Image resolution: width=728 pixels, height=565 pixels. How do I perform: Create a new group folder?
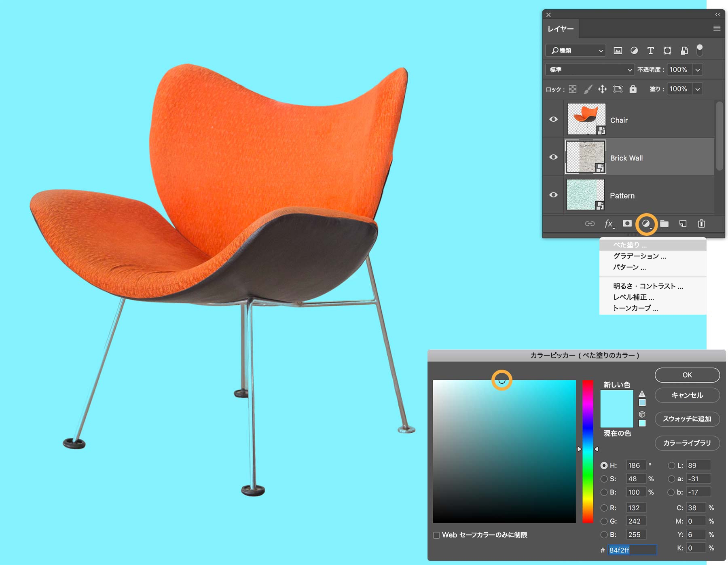click(x=665, y=224)
